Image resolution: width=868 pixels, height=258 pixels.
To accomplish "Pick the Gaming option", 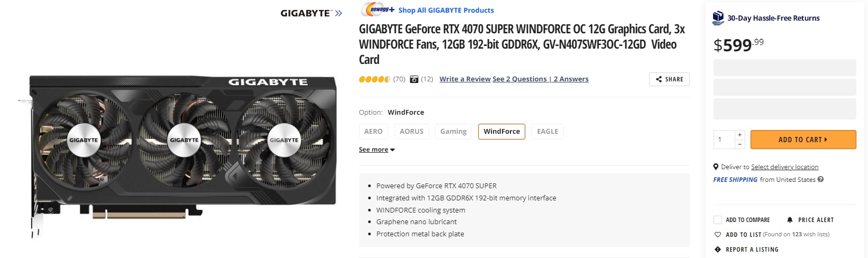I will 453,132.
